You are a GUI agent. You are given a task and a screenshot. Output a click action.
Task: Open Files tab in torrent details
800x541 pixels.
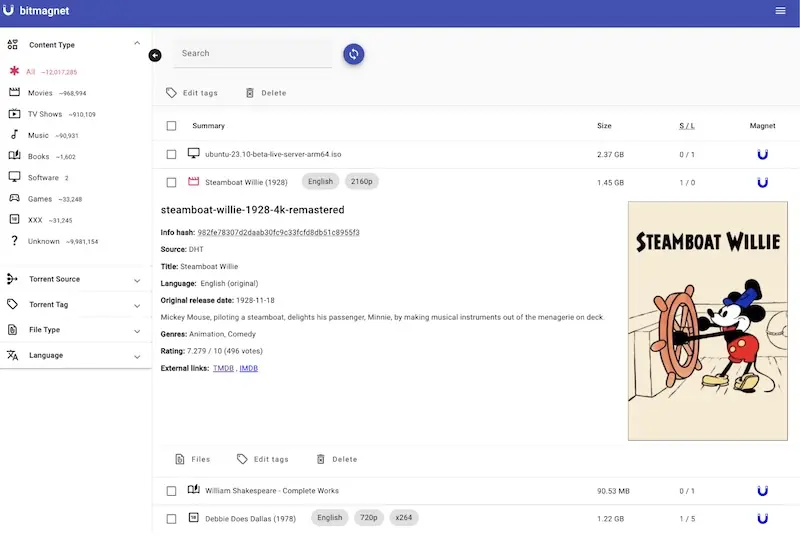pyautogui.click(x=192, y=459)
